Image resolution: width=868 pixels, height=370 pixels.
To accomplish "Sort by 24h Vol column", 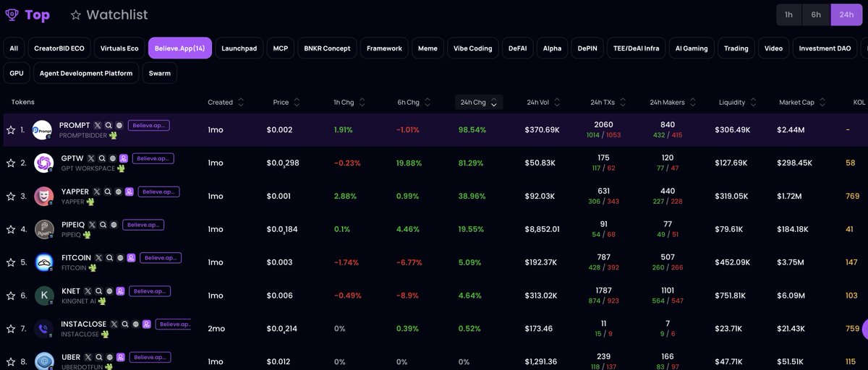I will tap(544, 102).
